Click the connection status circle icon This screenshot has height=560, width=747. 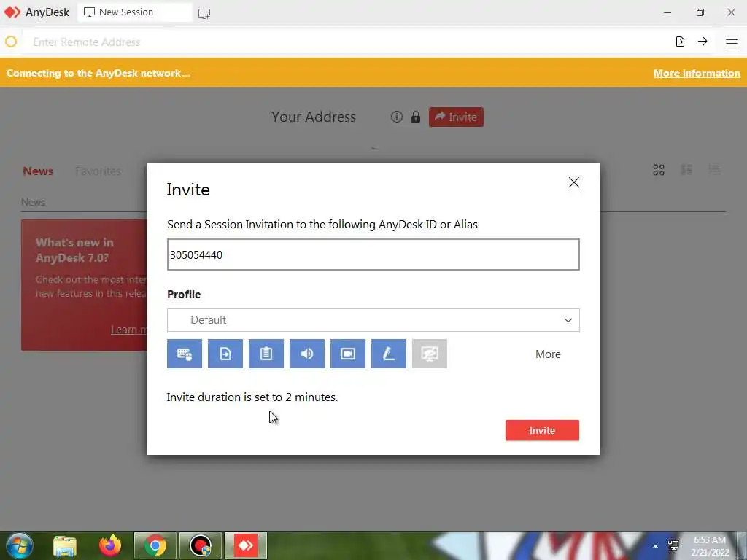click(x=11, y=42)
